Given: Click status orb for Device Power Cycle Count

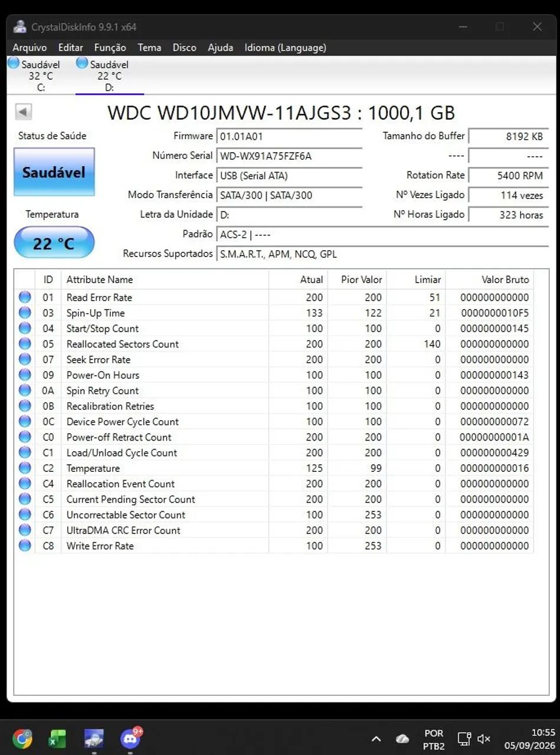Looking at the screenshot, I should click(25, 422).
